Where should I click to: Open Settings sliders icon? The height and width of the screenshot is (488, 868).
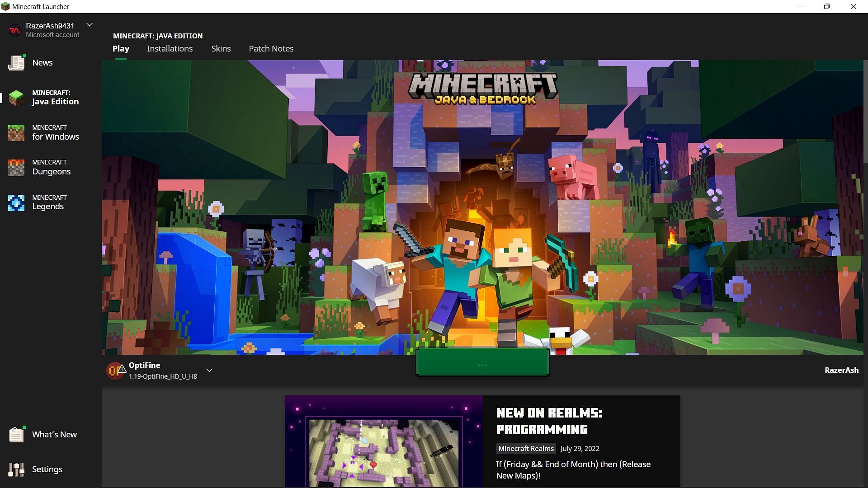(16, 469)
